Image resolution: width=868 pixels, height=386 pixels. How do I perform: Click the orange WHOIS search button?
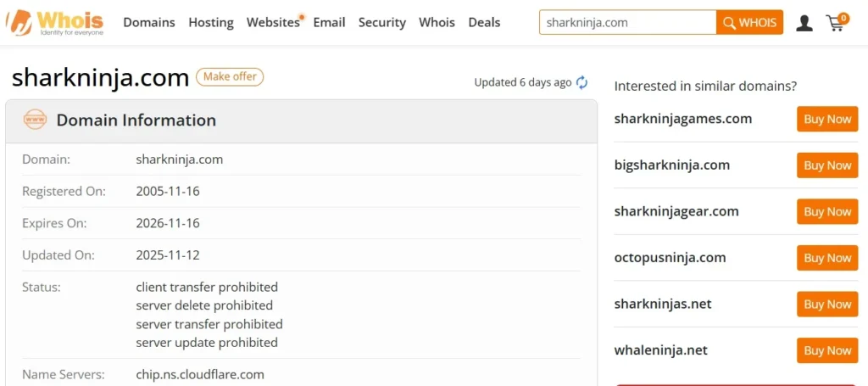[x=749, y=23]
